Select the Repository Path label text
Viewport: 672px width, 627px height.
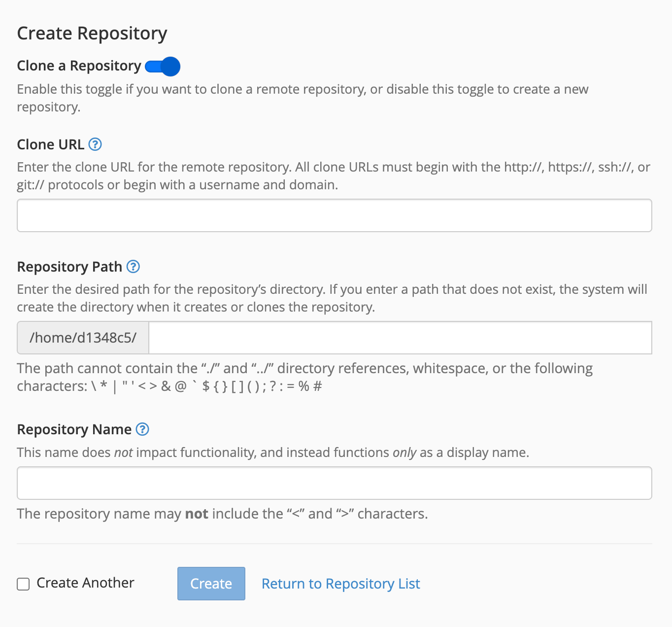pyautogui.click(x=69, y=267)
